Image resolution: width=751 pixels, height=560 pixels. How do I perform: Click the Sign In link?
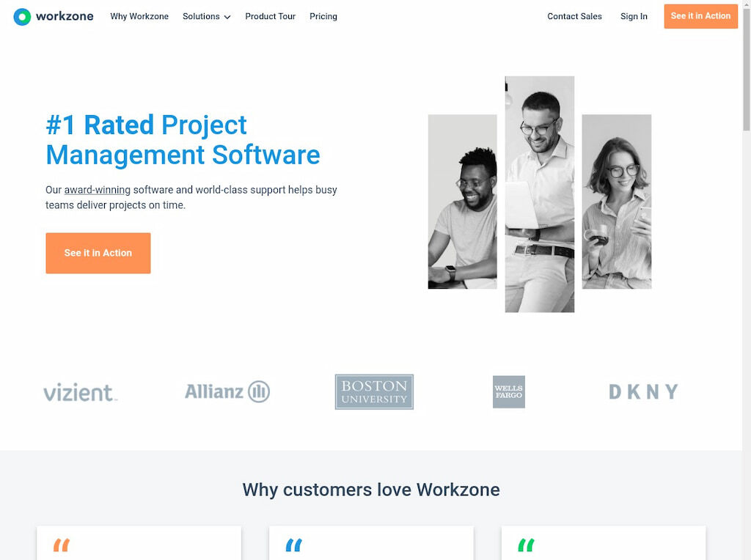(634, 16)
